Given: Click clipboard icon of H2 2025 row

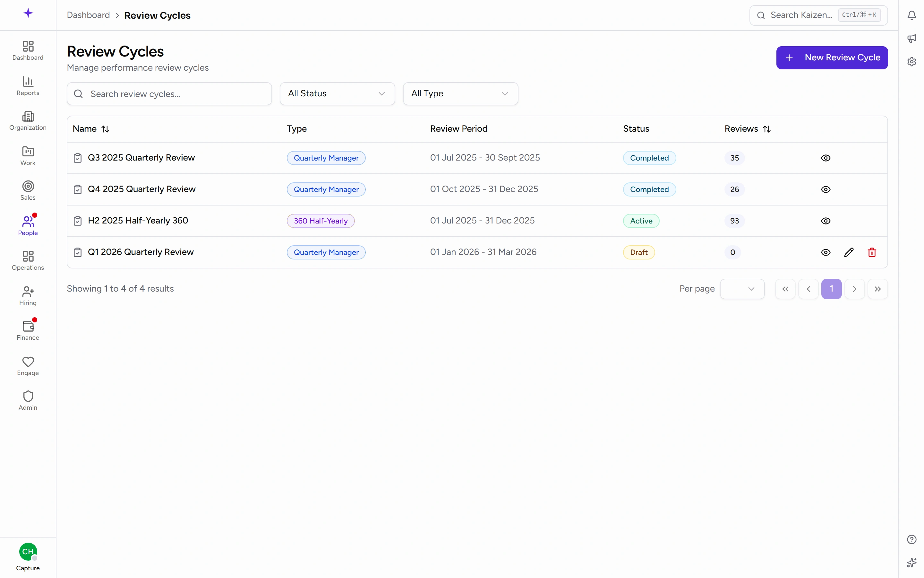Looking at the screenshot, I should coord(78,221).
